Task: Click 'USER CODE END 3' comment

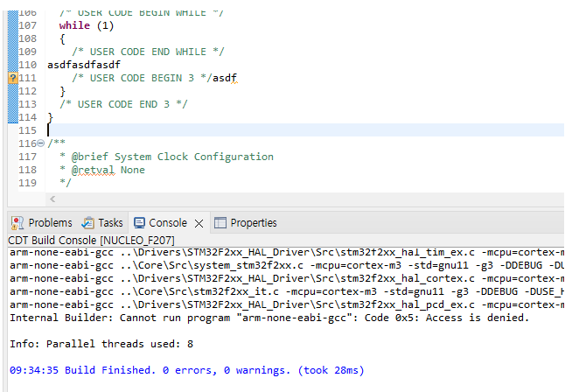Action: tap(123, 104)
